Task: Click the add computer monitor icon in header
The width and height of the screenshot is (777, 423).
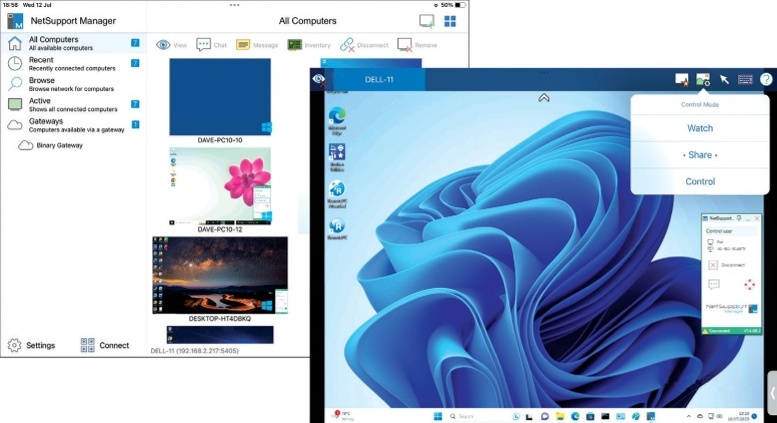Action: 427,21
